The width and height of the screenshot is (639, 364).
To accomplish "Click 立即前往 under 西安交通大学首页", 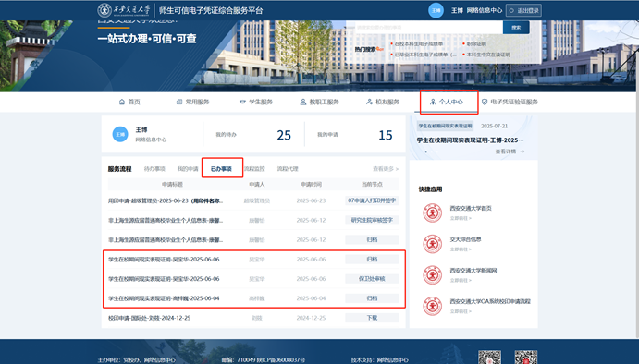I will pos(461,218).
